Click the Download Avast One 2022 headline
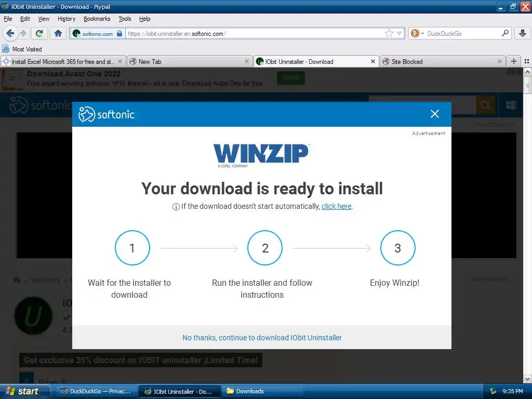 (x=74, y=74)
